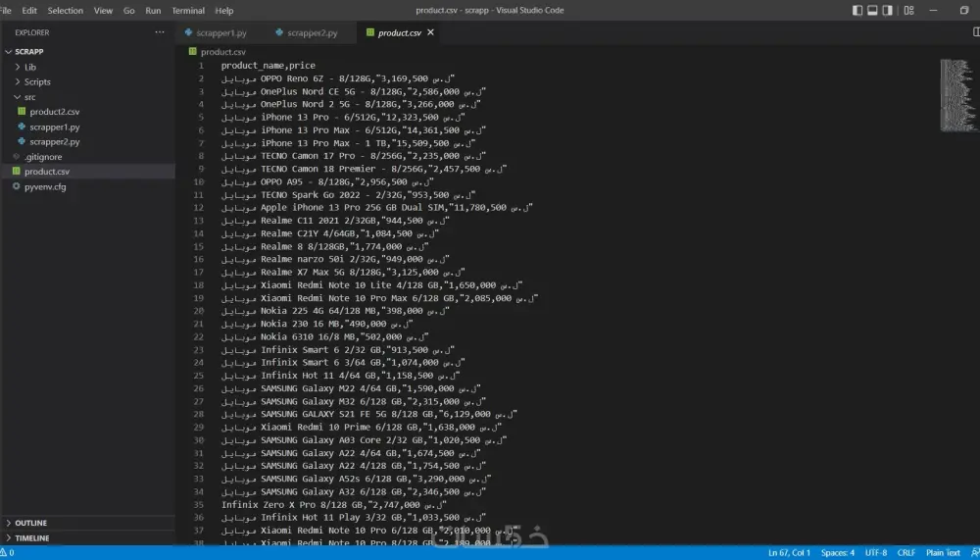This screenshot has width=980, height=560.
Task: Restore down the VS Code window
Action: point(964,11)
